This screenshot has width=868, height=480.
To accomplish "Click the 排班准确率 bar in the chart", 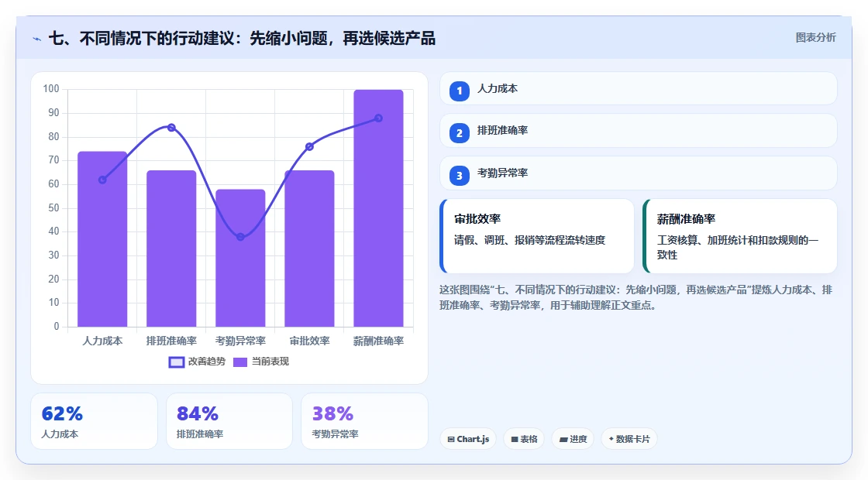I will click(171, 249).
